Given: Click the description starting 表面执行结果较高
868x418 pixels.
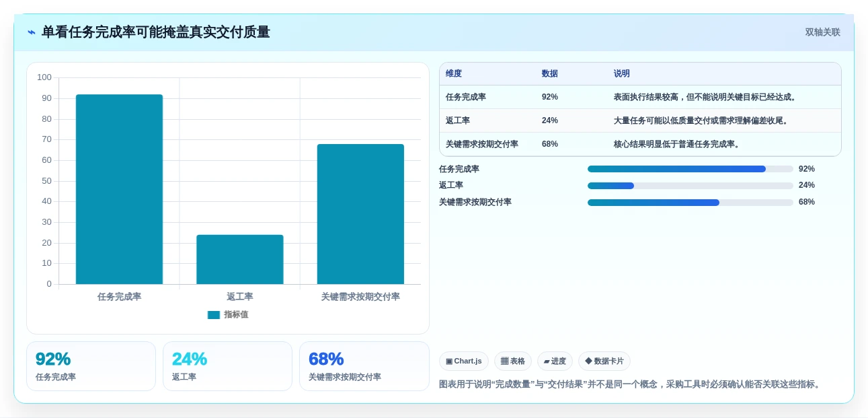Looking at the screenshot, I should click(x=707, y=97).
